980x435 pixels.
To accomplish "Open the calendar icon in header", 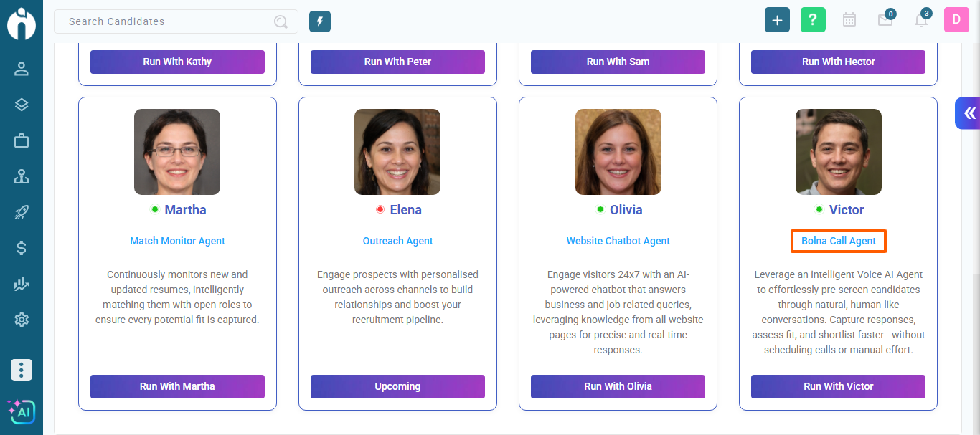I will 849,20.
